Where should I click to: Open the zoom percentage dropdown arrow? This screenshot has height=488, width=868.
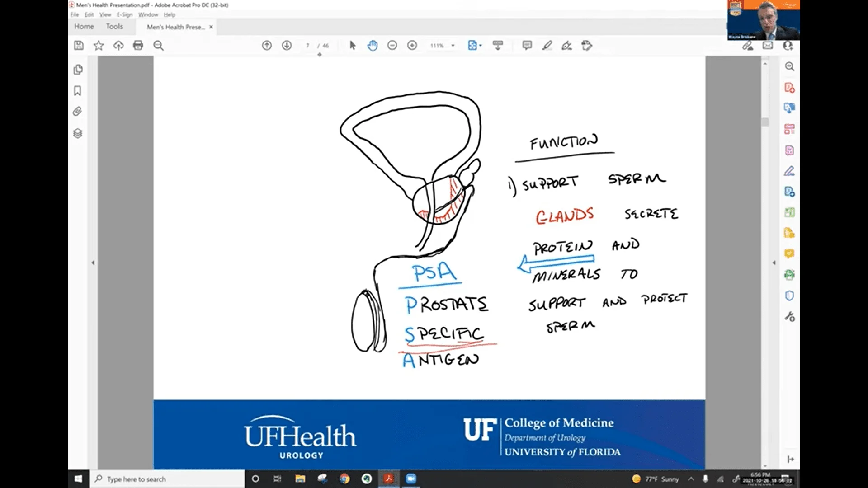click(x=453, y=46)
